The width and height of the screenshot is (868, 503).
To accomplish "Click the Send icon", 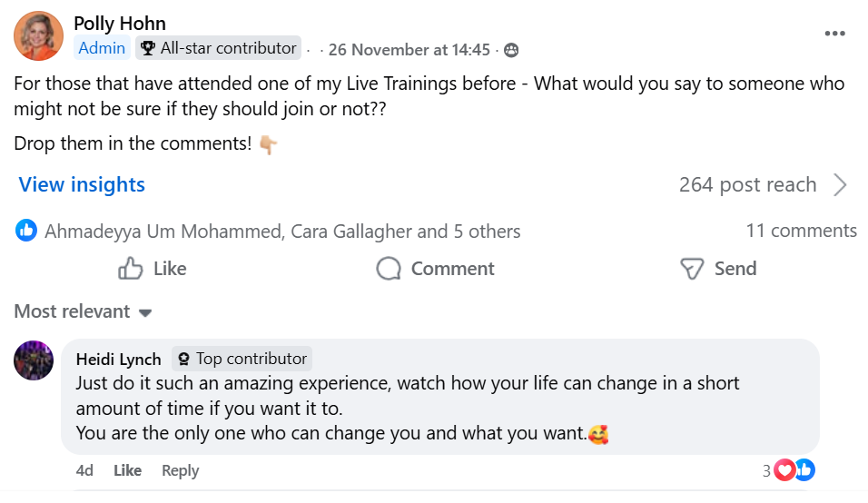I will click(693, 269).
